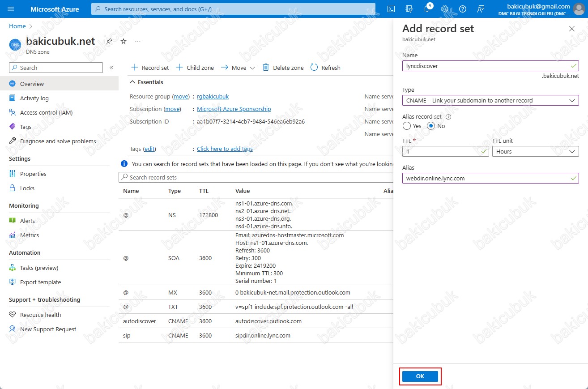Sort record sets by TTL column header

pyautogui.click(x=204, y=191)
